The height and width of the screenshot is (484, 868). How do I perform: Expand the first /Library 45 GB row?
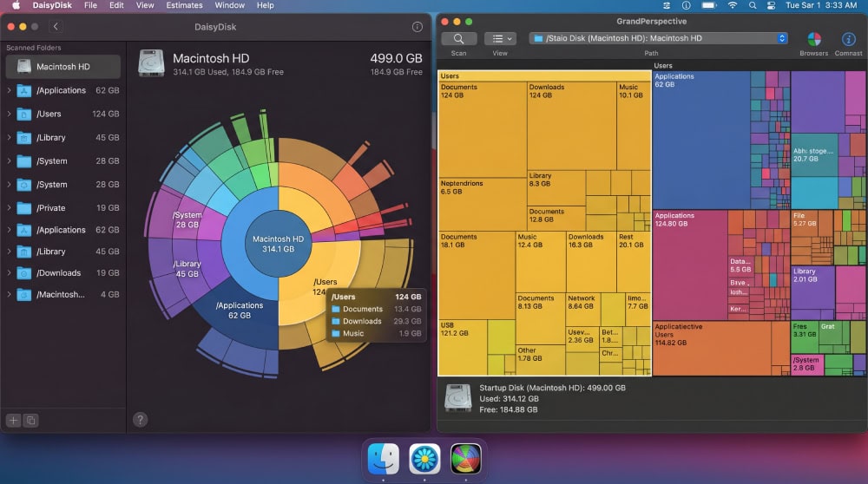coord(9,137)
